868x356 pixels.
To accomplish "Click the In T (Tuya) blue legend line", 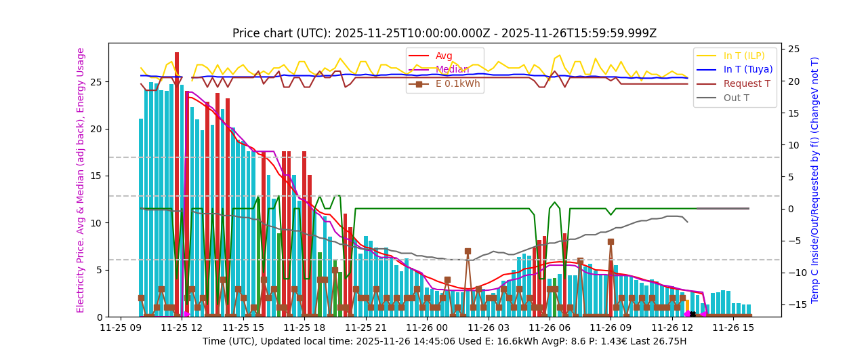I will [x=707, y=70].
